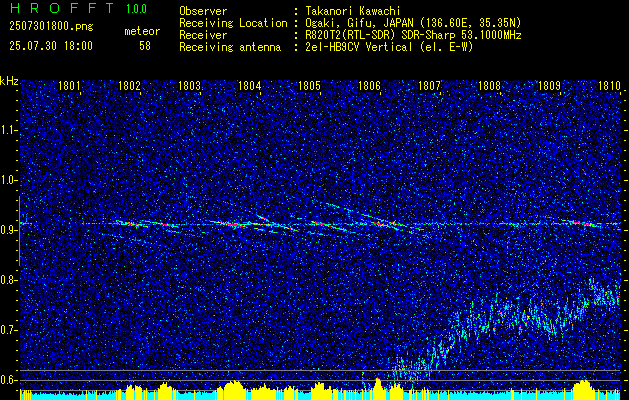Click R820T2(RTL-SDR) SDR-Sharp 53.1000MHz text

[x=413, y=35]
